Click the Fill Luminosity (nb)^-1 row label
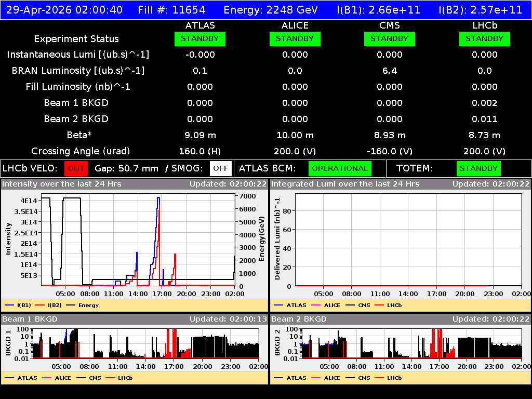This screenshot has width=532, height=399. tap(78, 87)
